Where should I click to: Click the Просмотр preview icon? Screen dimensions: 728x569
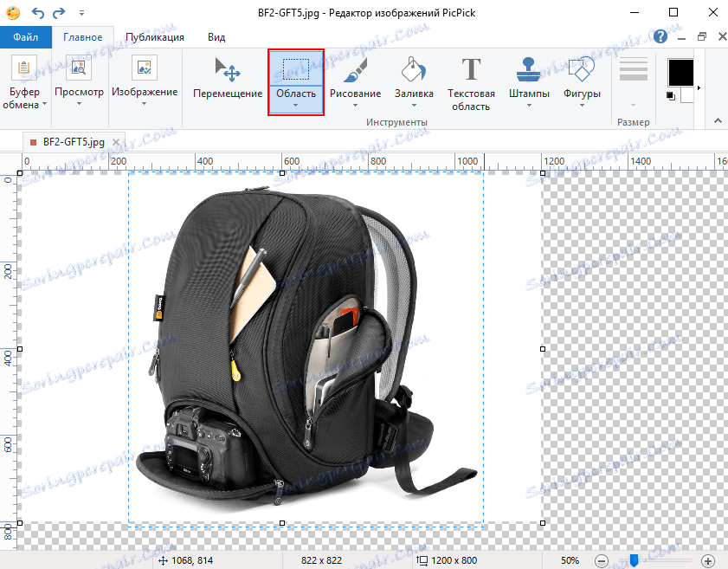click(x=79, y=68)
